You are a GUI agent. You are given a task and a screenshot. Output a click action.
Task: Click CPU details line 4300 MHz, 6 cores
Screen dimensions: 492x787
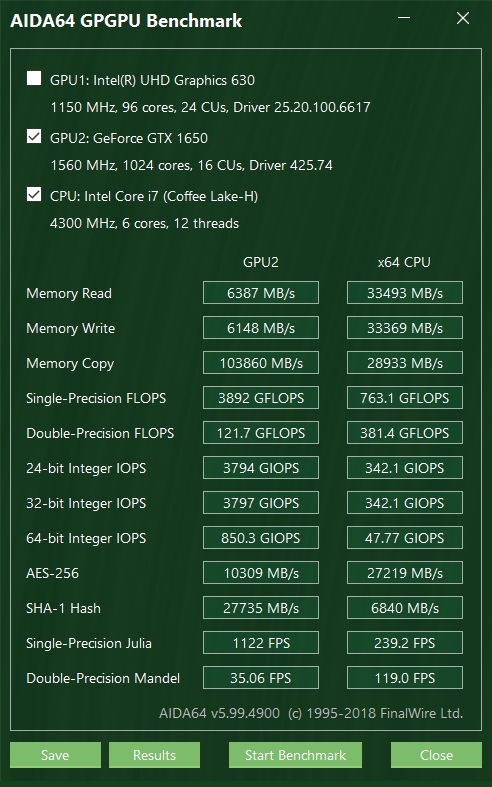point(145,223)
